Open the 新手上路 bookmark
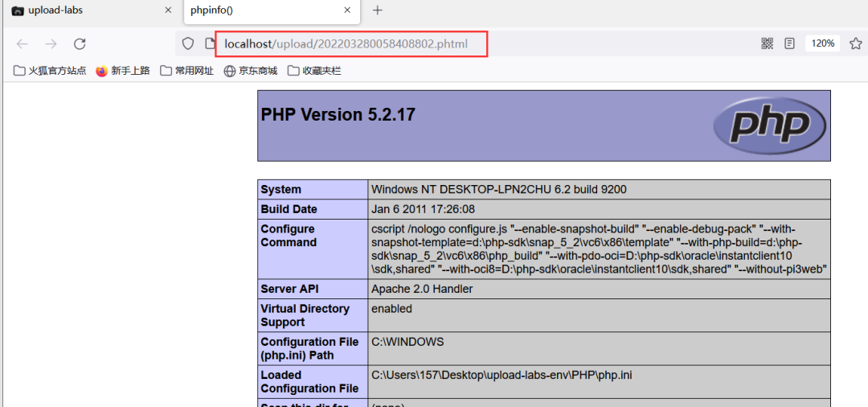Screen dimensions: 868x407 click(123, 71)
